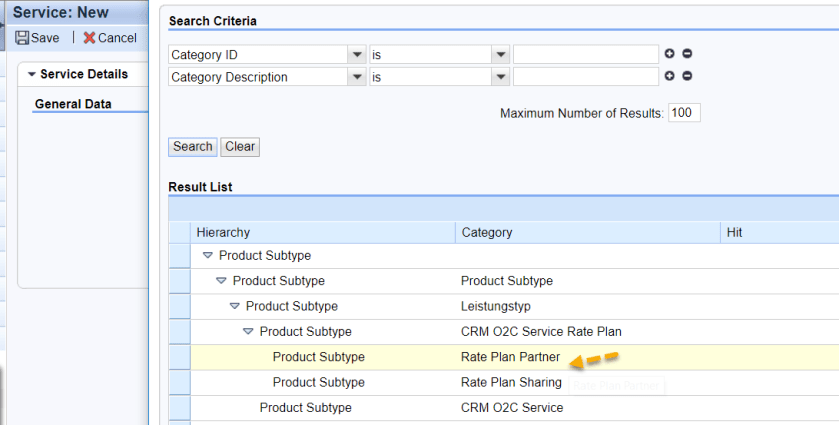Viewport: 839px width, 425px height.
Task: Click the Maximum Number of Results field
Action: click(x=684, y=113)
